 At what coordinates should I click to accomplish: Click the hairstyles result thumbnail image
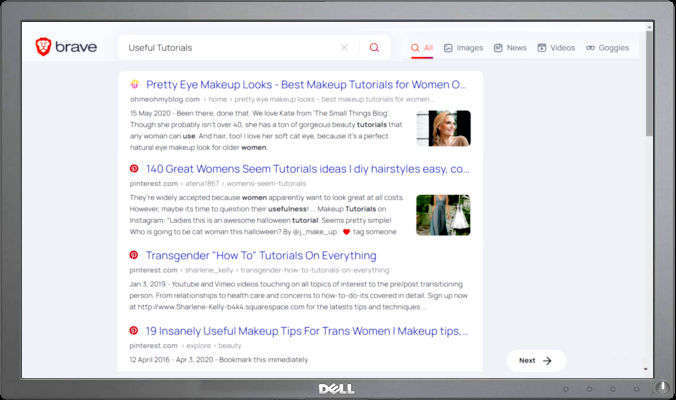click(x=443, y=215)
